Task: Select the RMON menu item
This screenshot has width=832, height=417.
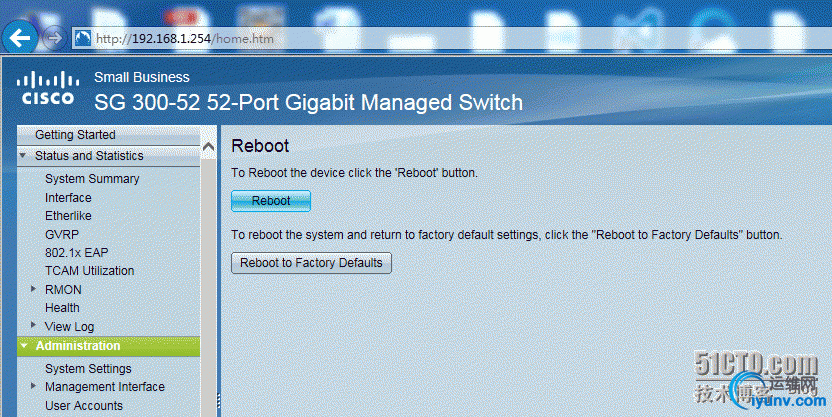Action: click(63, 290)
